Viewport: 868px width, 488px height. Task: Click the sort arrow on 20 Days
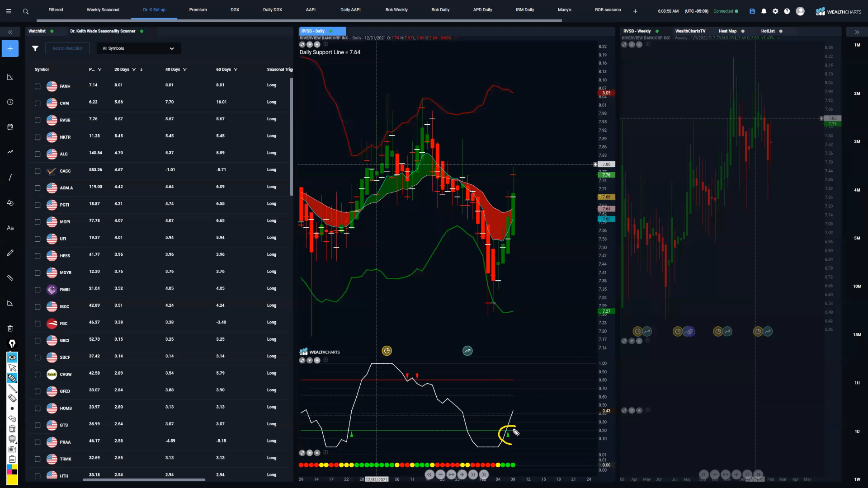[142, 70]
